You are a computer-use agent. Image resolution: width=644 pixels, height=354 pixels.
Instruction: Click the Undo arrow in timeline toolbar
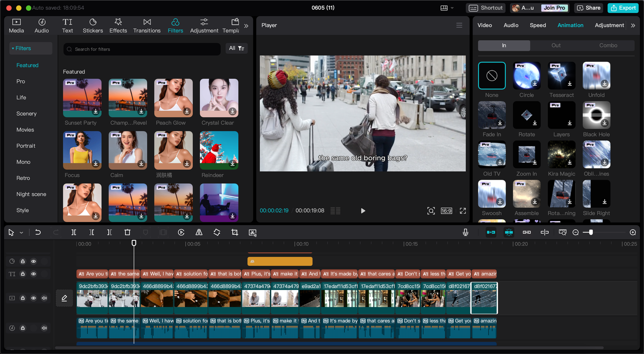38,232
